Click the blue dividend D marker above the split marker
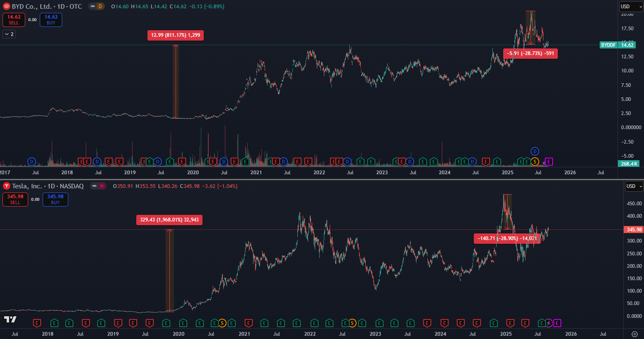The image size is (644, 339). coord(535,151)
